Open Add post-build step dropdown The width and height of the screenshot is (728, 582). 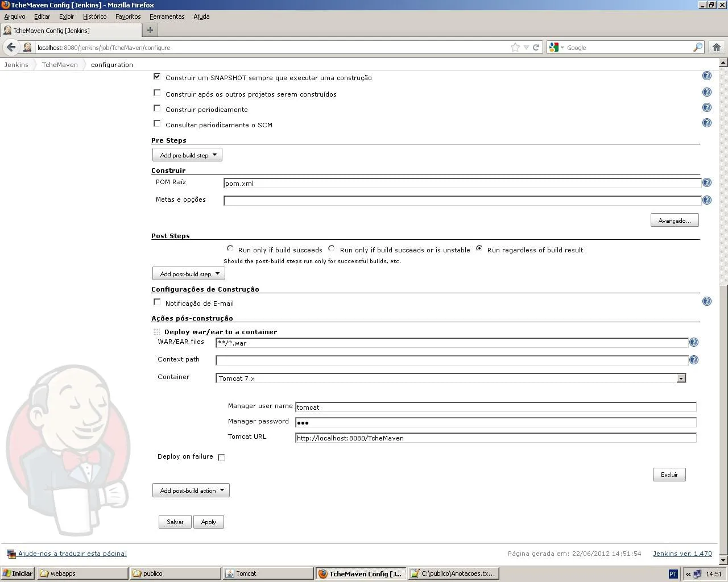pyautogui.click(x=189, y=273)
